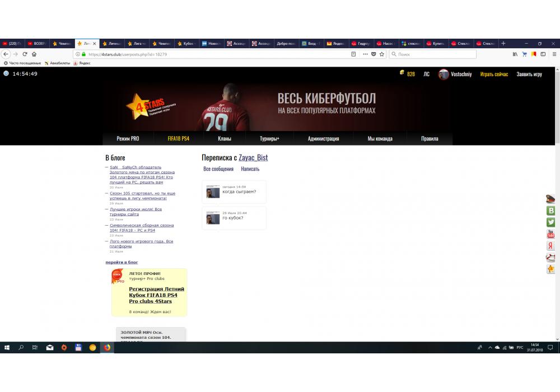The width and height of the screenshot is (560, 392).
Task: Open the Турниры+ navigation menu item
Action: pos(269,139)
